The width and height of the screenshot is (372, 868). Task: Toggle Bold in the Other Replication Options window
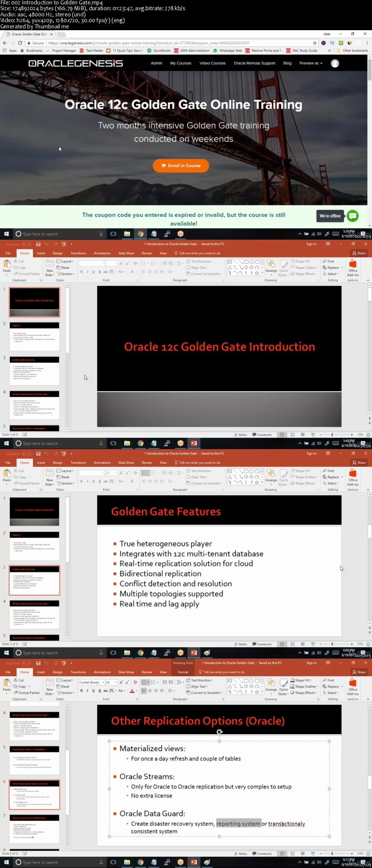[81, 691]
